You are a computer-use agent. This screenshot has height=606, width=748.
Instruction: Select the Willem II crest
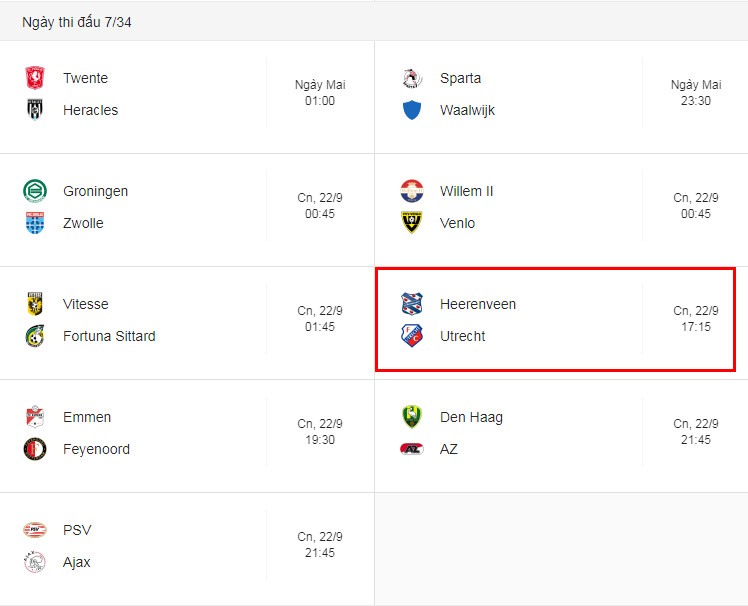coord(412,191)
